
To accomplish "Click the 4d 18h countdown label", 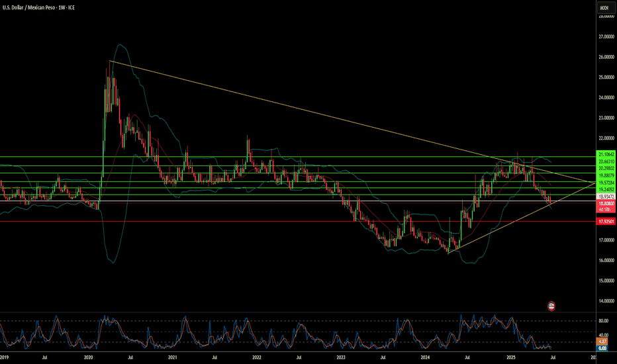I will click(604, 210).
